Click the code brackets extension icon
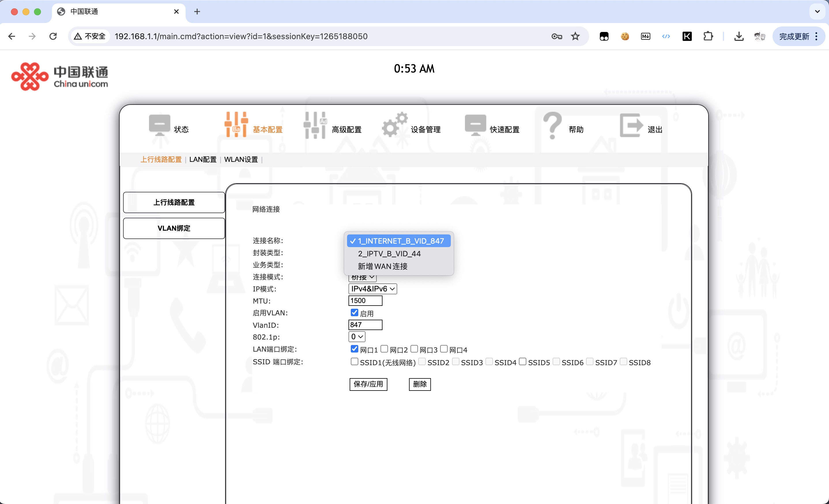Viewport: 829px width, 504px height. 666,36
